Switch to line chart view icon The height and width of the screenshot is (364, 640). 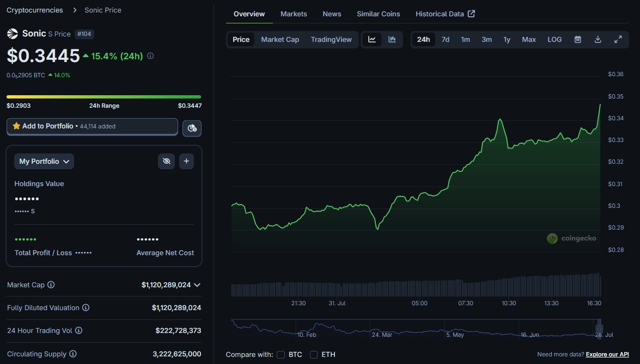pyautogui.click(x=372, y=40)
